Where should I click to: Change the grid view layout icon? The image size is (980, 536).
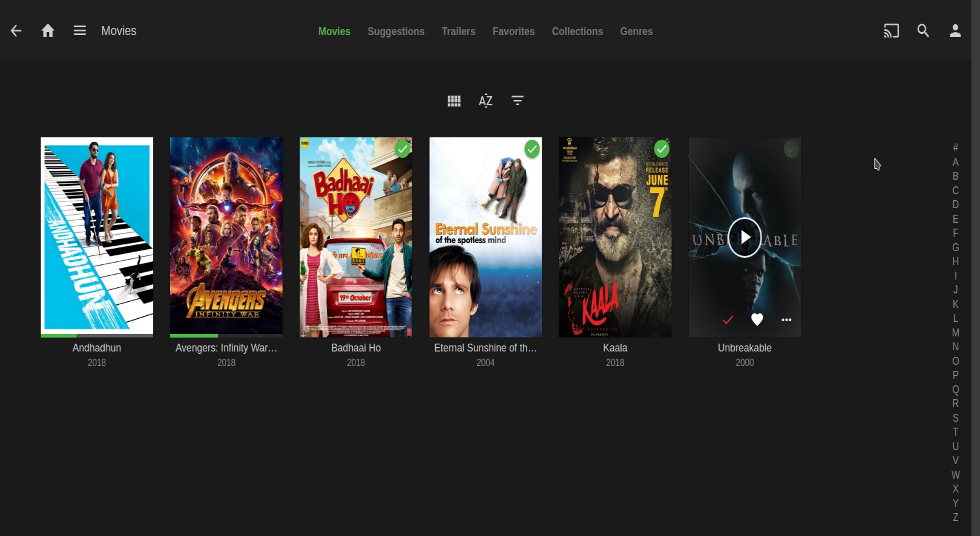(454, 101)
